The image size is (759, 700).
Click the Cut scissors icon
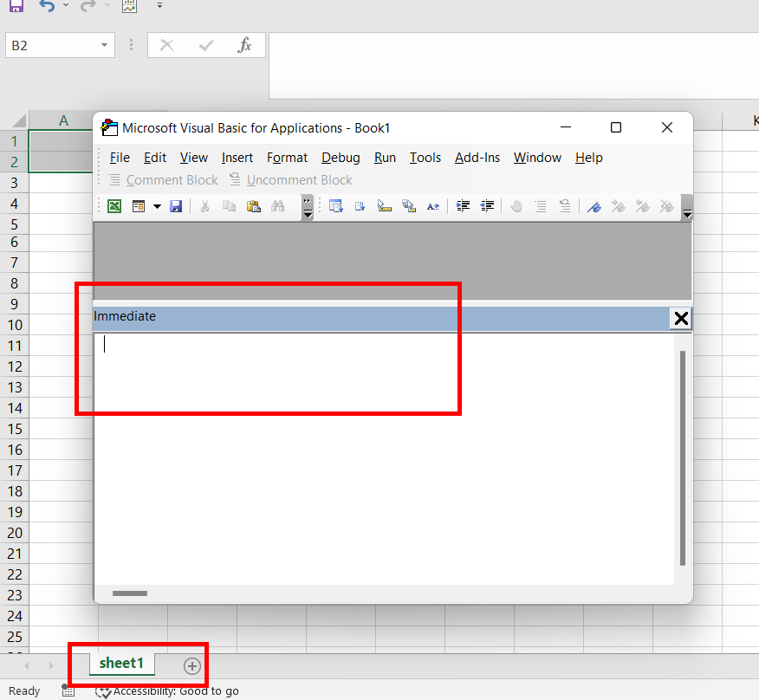[204, 207]
